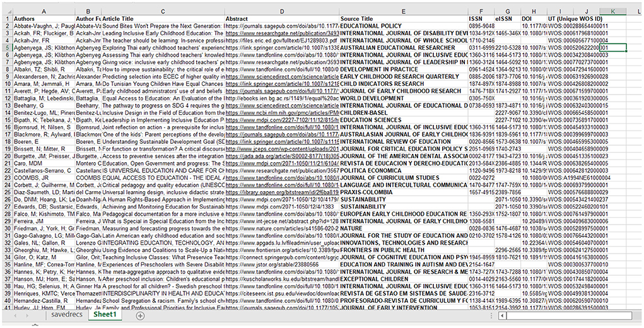Click ISSN cell 0028-0836
The height and width of the screenshot is (328, 644).
[481, 228]
